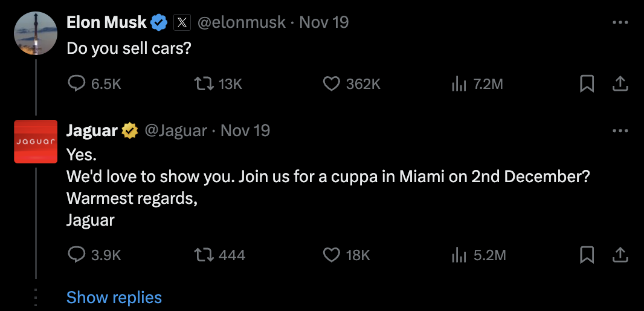This screenshot has width=644, height=311.
Task: Open more options on Jaguar's tweet
Action: click(620, 131)
